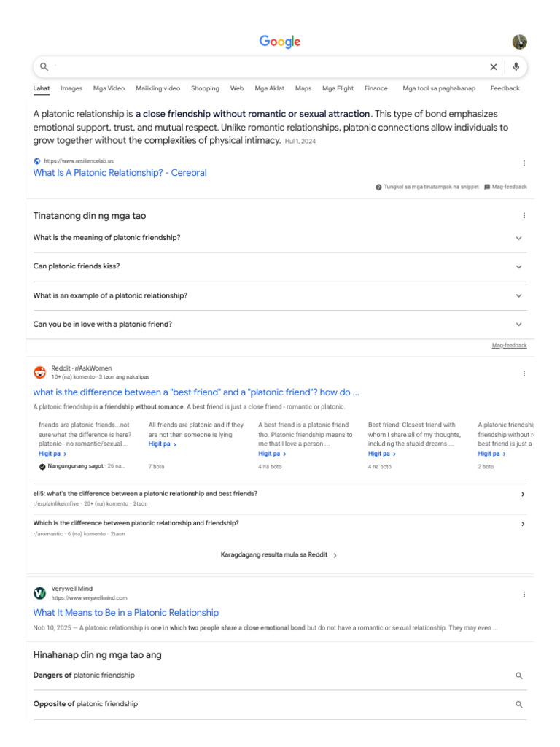Image resolution: width=560 pixels, height=747 pixels.
Task: Click the Google logo
Action: pyautogui.click(x=280, y=42)
